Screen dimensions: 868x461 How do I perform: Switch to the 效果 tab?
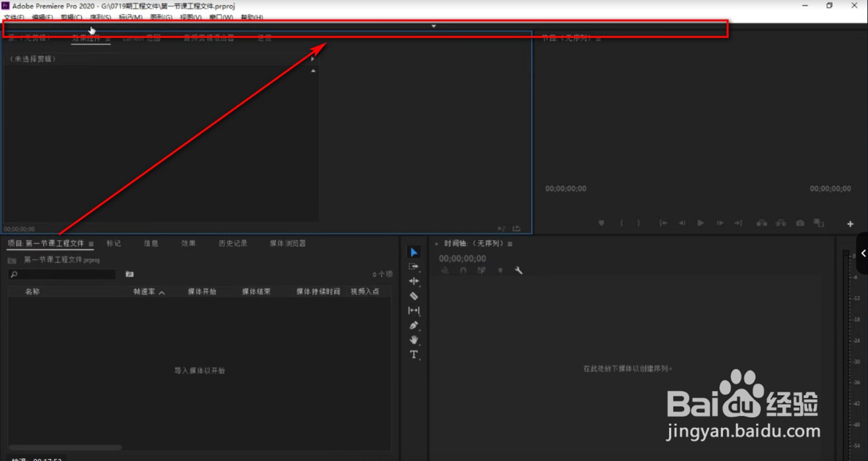pos(188,244)
